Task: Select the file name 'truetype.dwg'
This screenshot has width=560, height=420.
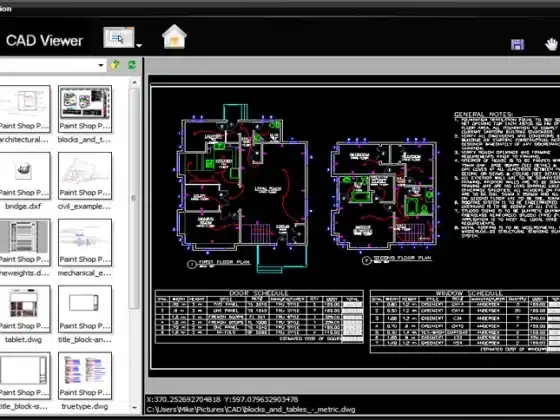Action: coord(85,406)
